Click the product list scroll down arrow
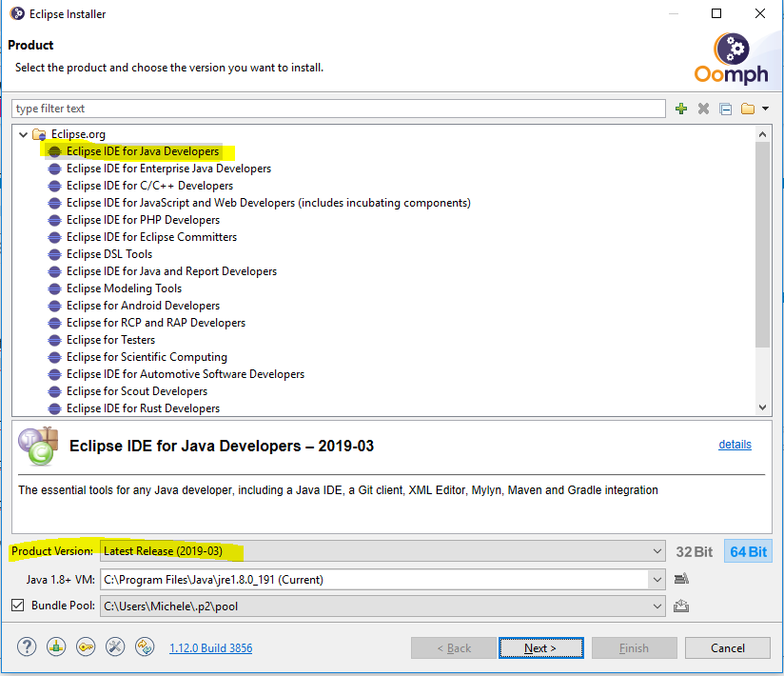The width and height of the screenshot is (784, 676). coord(762,408)
